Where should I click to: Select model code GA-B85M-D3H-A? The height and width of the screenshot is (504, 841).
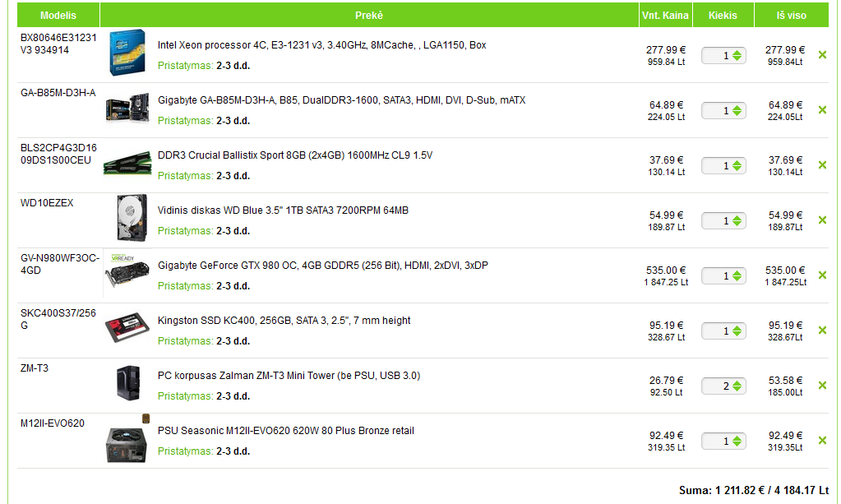click(58, 93)
